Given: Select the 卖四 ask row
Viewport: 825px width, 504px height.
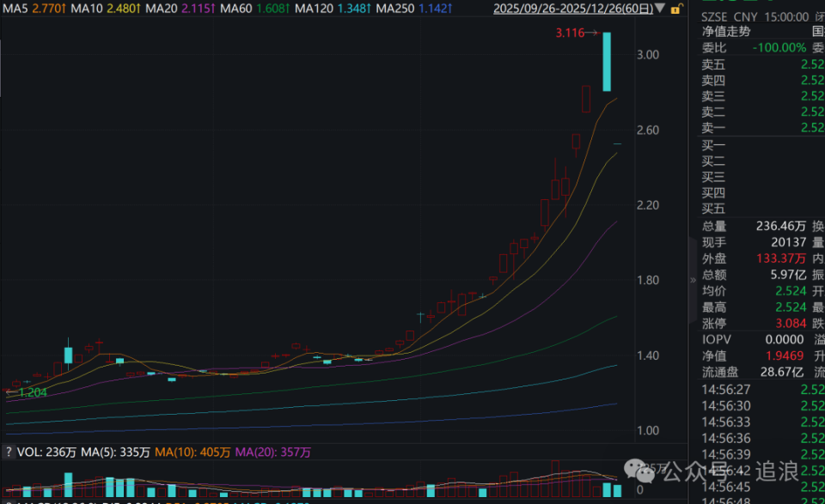Looking at the screenshot, I should [x=763, y=80].
